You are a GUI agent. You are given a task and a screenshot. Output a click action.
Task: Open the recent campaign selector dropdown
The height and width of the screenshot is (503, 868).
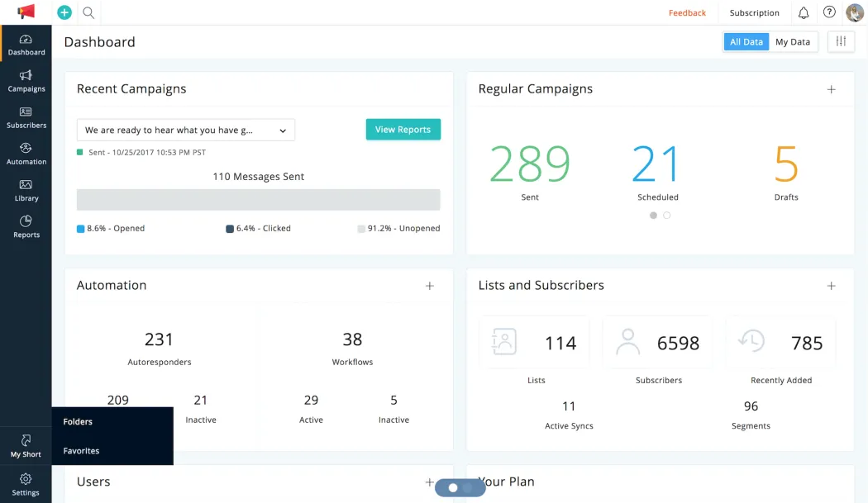185,130
